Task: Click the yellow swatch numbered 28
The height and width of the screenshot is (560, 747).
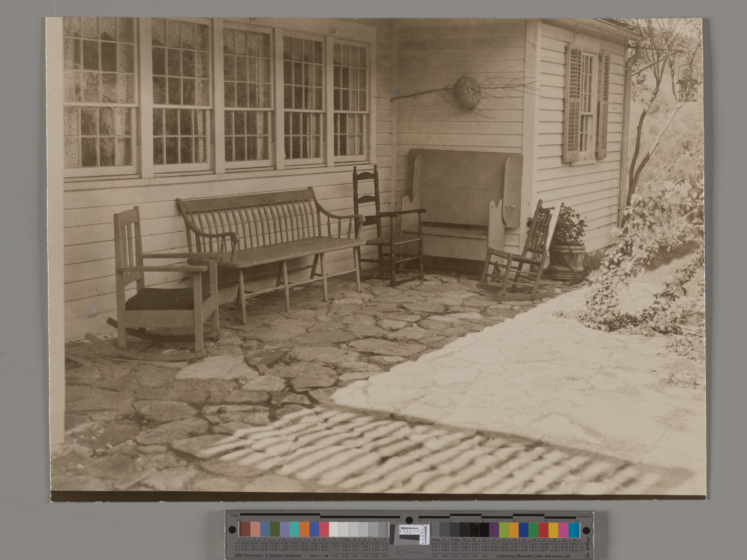Action: tap(553, 530)
